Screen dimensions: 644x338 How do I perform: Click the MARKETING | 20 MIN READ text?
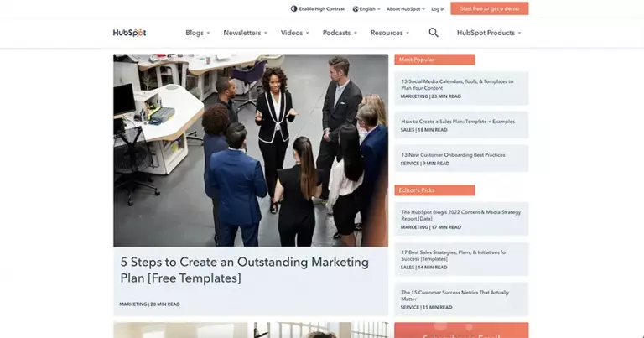click(149, 304)
